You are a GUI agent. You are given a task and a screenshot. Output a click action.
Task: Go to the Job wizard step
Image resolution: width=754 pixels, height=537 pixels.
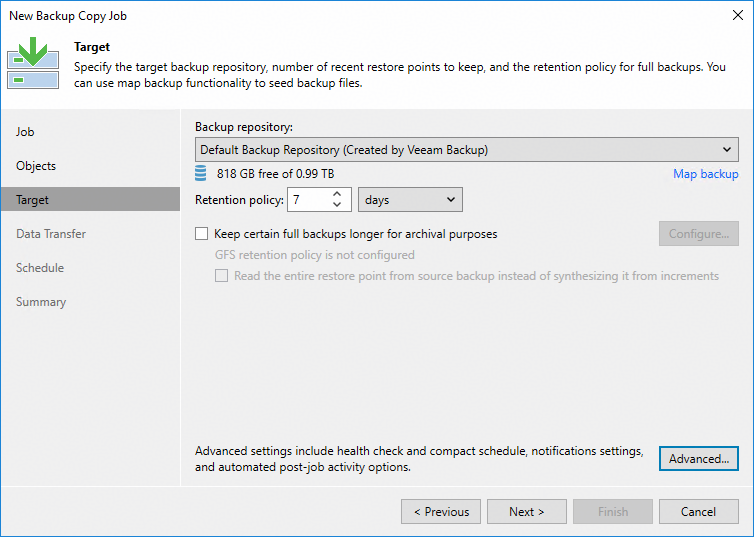click(x=26, y=132)
